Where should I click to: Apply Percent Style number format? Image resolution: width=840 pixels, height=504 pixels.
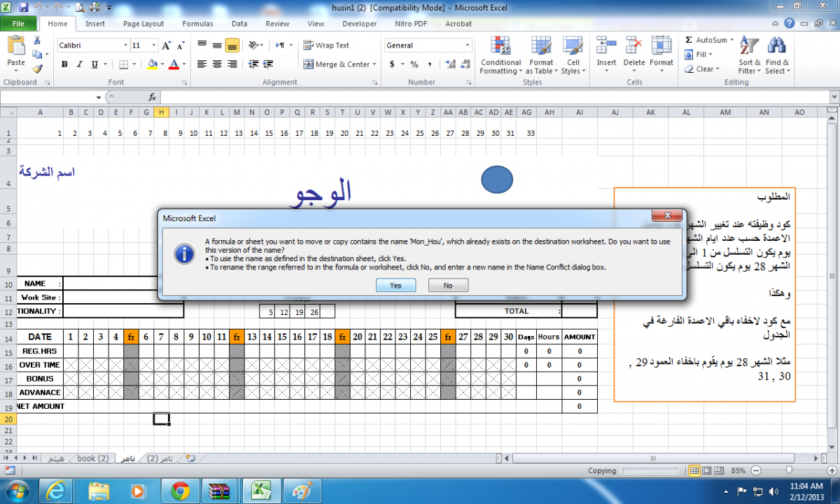[414, 64]
